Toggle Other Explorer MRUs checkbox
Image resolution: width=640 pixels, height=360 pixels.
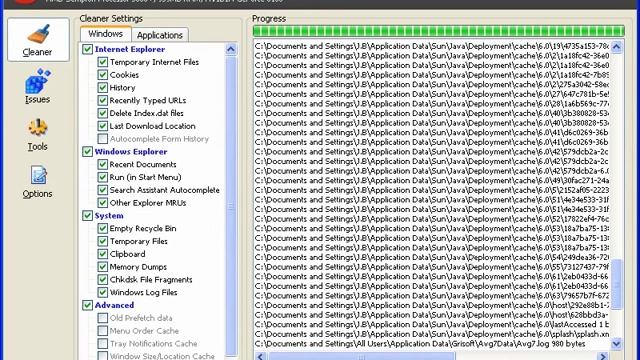tap(102, 202)
